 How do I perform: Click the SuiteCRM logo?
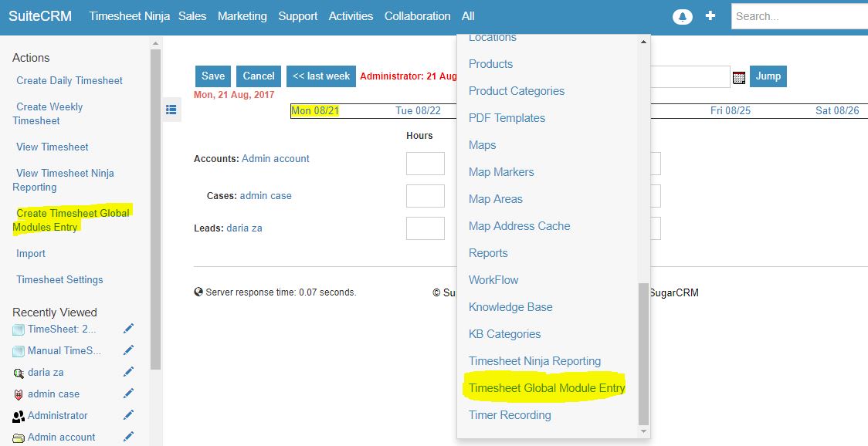pyautogui.click(x=40, y=16)
